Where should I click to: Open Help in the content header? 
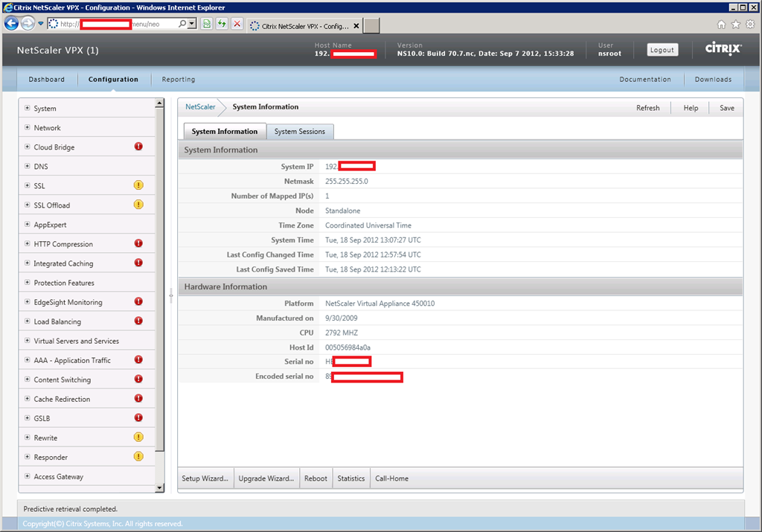(x=691, y=108)
